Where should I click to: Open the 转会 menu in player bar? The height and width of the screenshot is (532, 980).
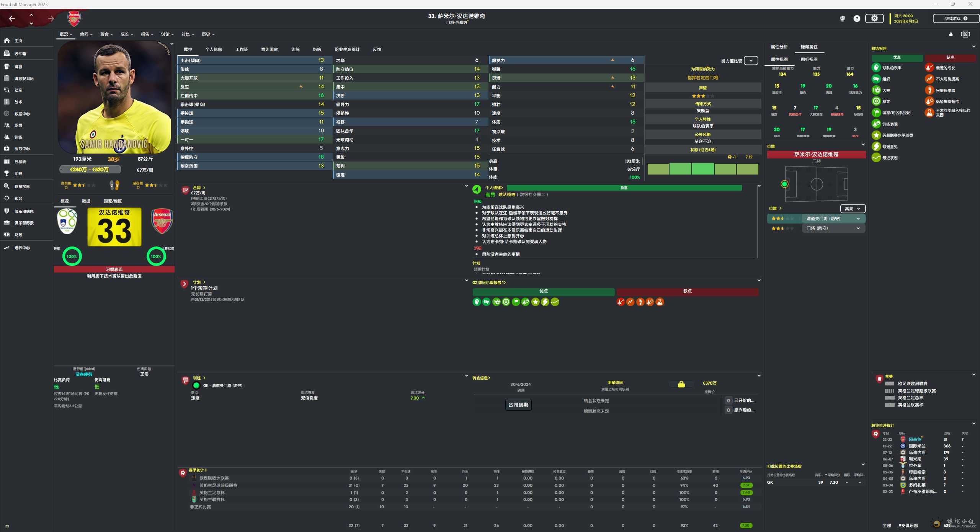[106, 34]
